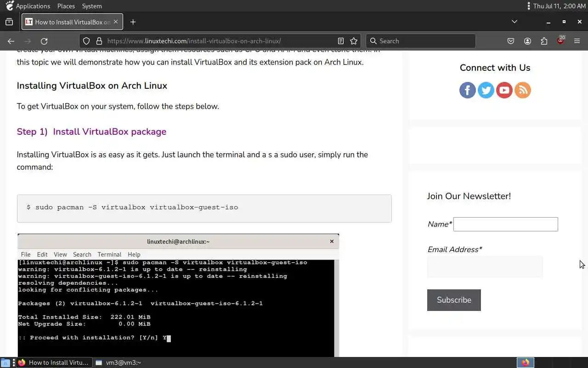The width and height of the screenshot is (588, 368).
Task: Toggle reader view for this page
Action: click(340, 41)
